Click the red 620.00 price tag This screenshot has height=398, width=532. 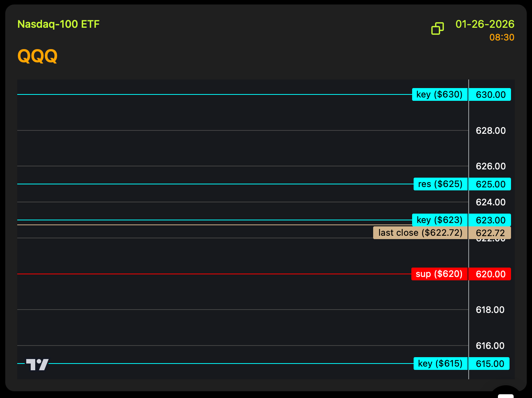coord(490,274)
